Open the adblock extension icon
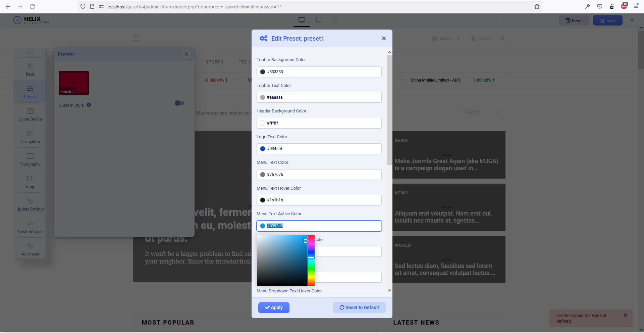The image size is (644, 333). pyautogui.click(x=624, y=6)
